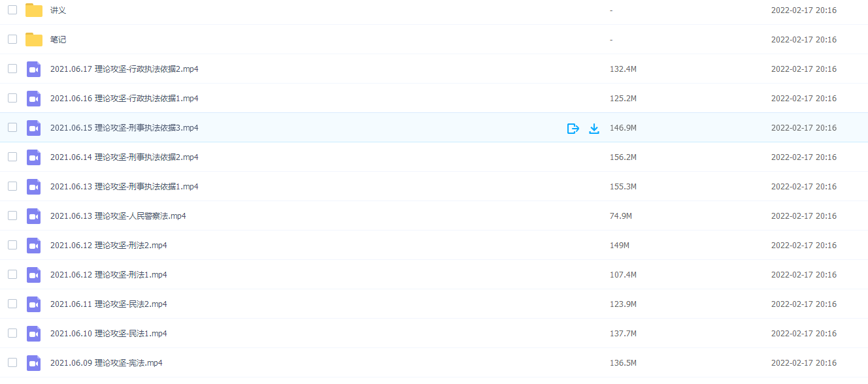Open 2021.06.13 理论攻坚-刑事执法依据1.mp4

[124, 187]
